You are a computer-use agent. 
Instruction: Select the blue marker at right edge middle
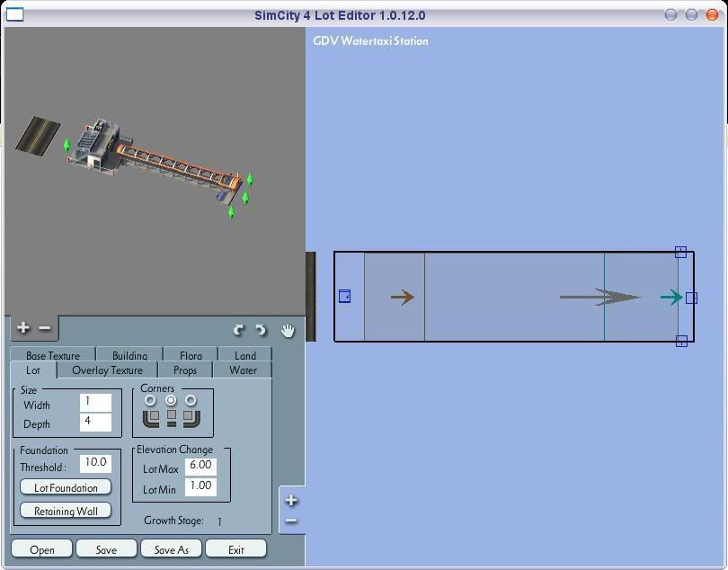coord(691,298)
